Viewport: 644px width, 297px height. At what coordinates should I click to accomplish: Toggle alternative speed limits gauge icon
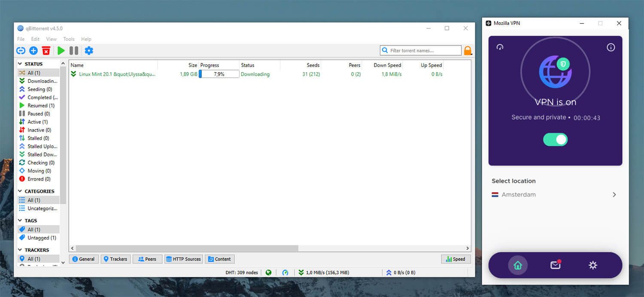(285, 273)
